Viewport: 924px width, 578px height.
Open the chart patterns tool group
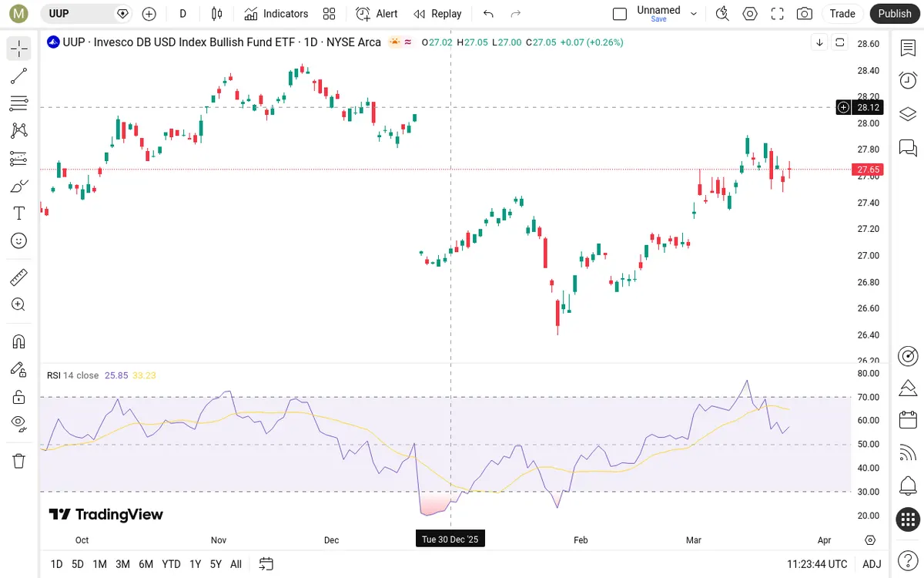19,131
